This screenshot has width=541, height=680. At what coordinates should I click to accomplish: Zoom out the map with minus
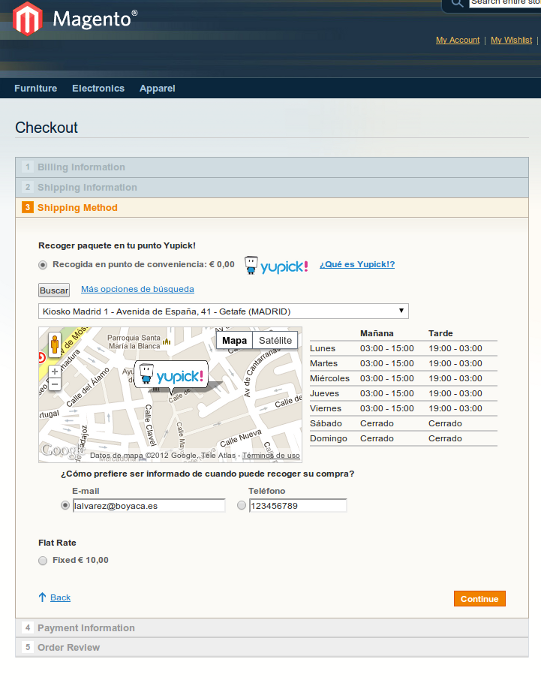coord(55,384)
